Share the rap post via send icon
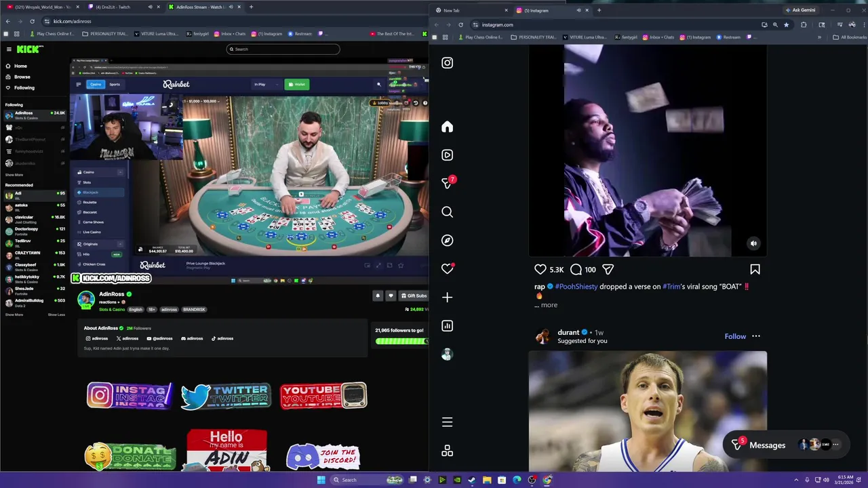 pos(608,269)
